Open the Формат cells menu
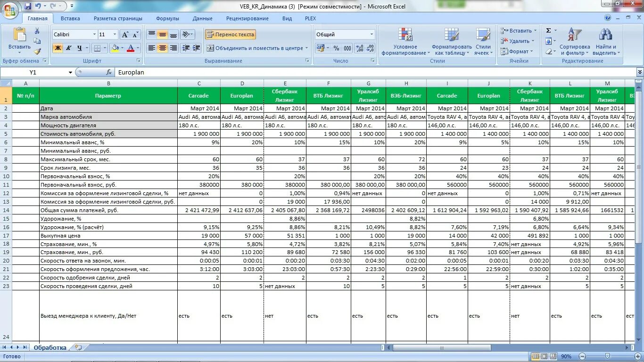 coord(516,51)
